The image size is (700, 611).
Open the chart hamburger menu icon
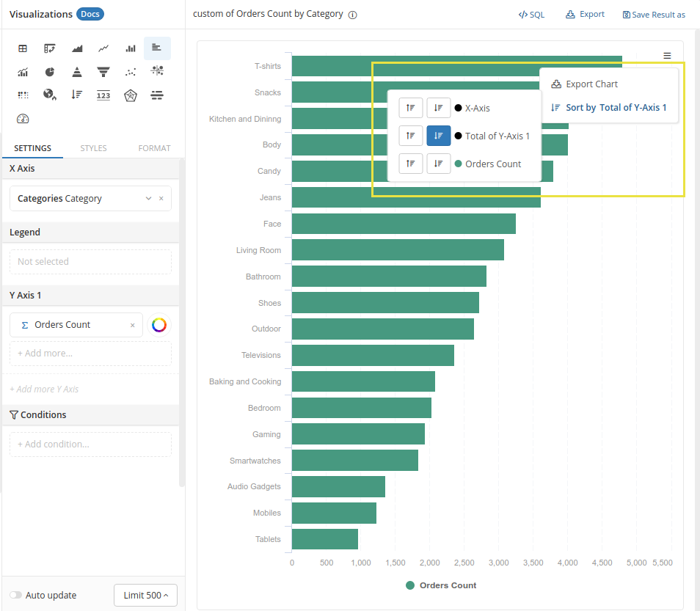tap(667, 56)
